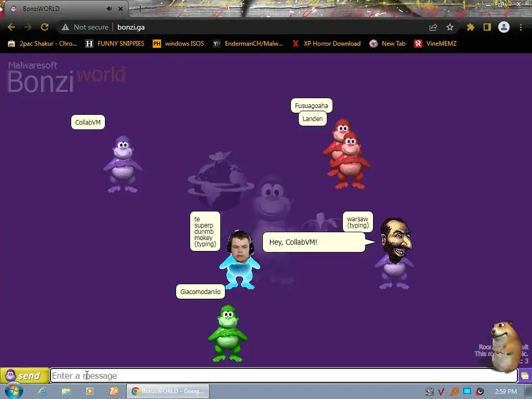The image size is (532, 399).
Task: Open the windows ISOS bookmark
Action: [x=179, y=44]
